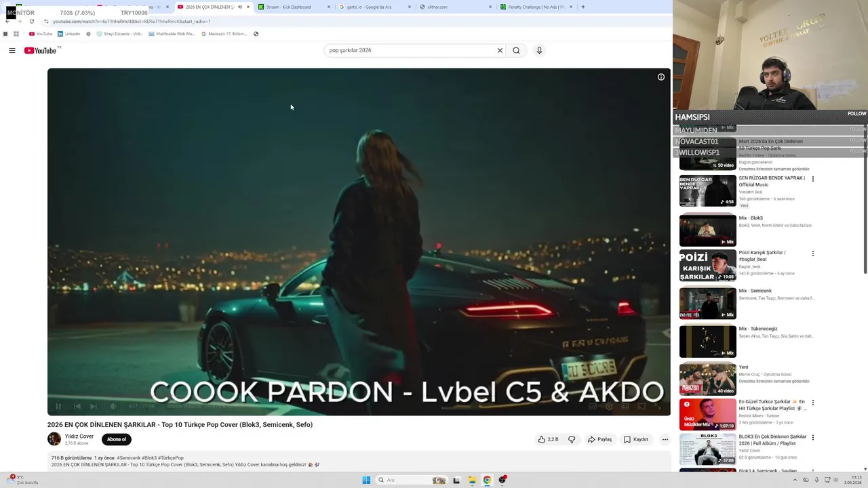Close the Stream - Kick Dashboard tab
868x488 pixels.
329,7
